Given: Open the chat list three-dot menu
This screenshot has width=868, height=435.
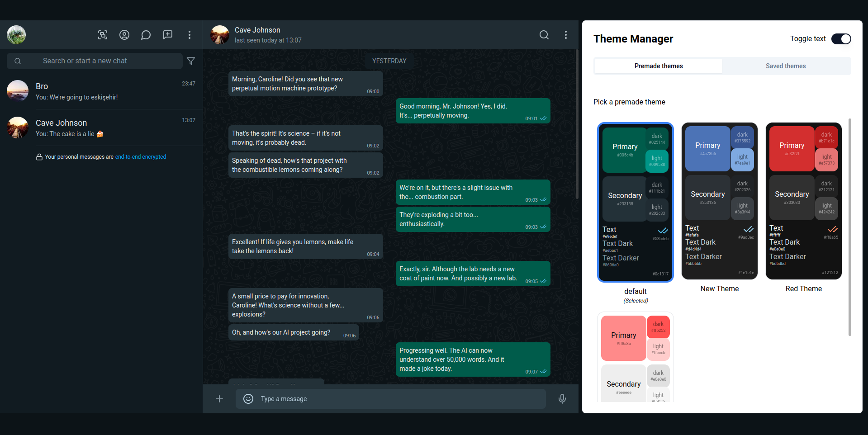Looking at the screenshot, I should click(190, 35).
